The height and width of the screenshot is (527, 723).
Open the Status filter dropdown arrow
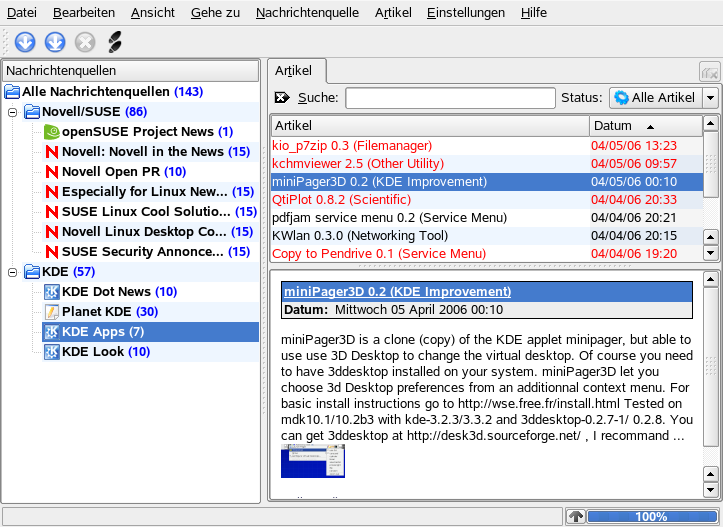(711, 98)
